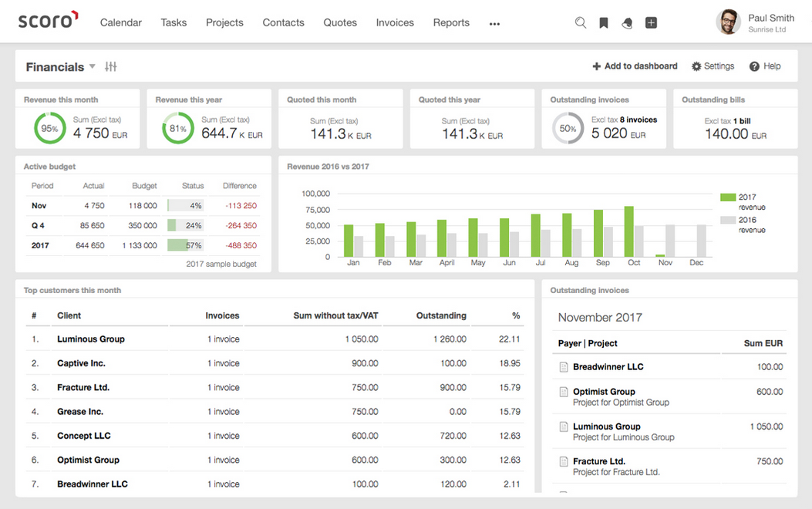
Task: Open the Reports menu
Action: point(451,23)
